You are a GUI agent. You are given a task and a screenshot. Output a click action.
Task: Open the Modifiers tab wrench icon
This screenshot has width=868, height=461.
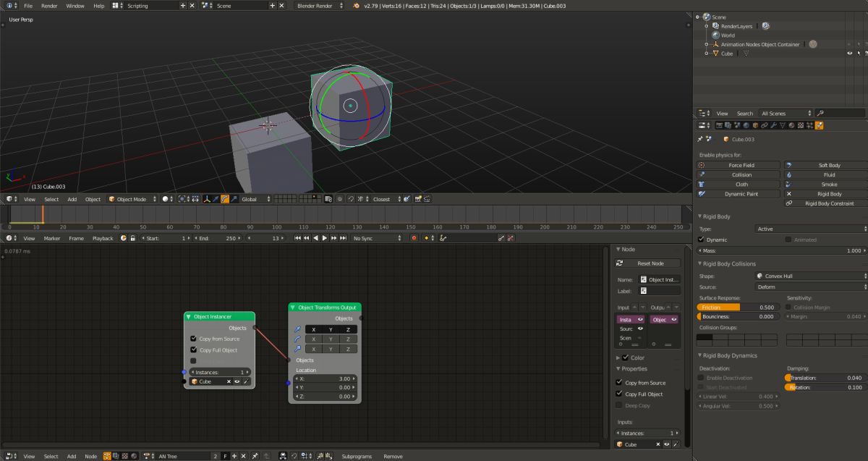773,125
